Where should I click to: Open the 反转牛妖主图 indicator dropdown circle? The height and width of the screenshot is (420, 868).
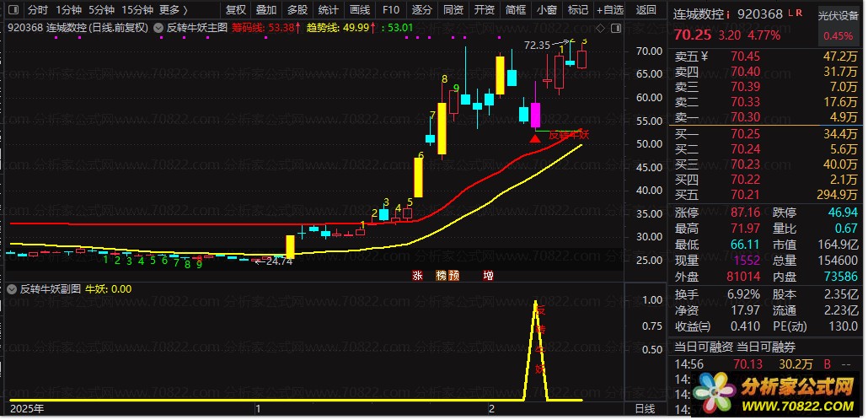(158, 27)
